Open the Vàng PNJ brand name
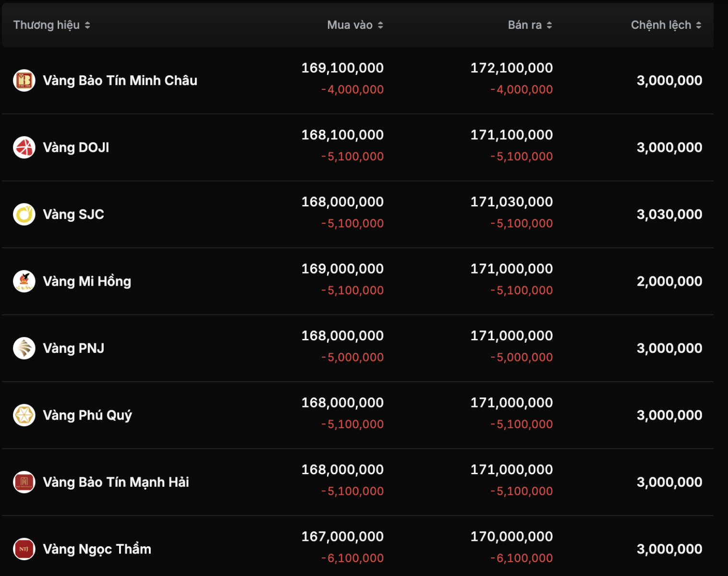 pos(73,348)
